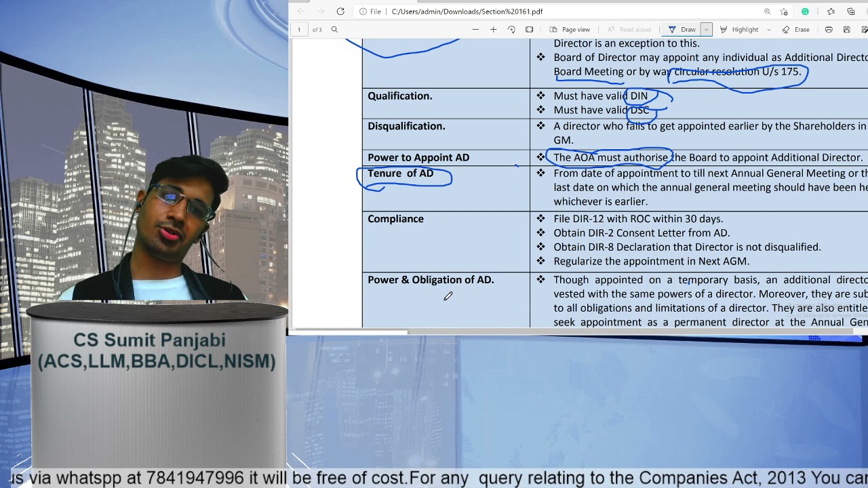Open the Favorites list icon
Screen dimensions: 868x488
point(831,12)
